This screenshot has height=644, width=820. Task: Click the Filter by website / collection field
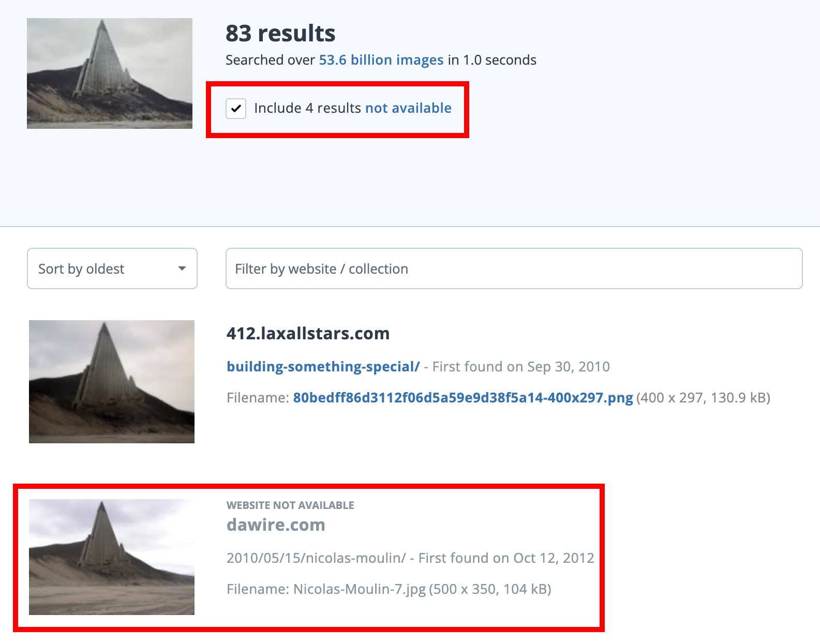(514, 268)
